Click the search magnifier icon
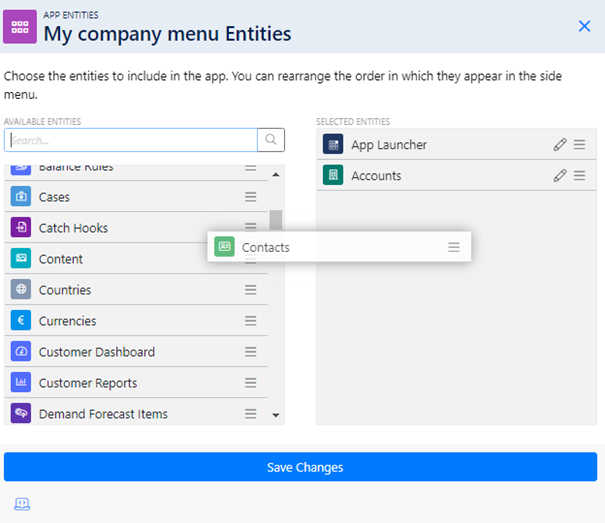The height and width of the screenshot is (523, 605). 271,140
